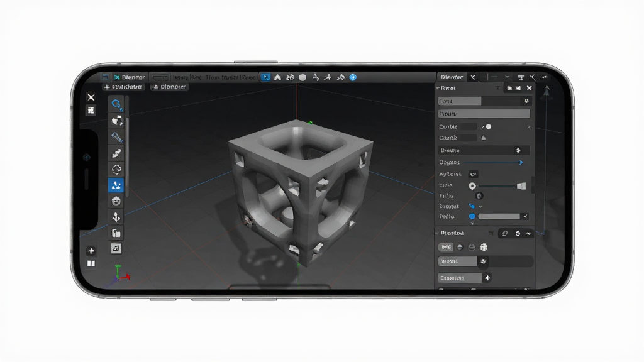Choose the anchor-shaped tool in the left toolbar

(116, 217)
